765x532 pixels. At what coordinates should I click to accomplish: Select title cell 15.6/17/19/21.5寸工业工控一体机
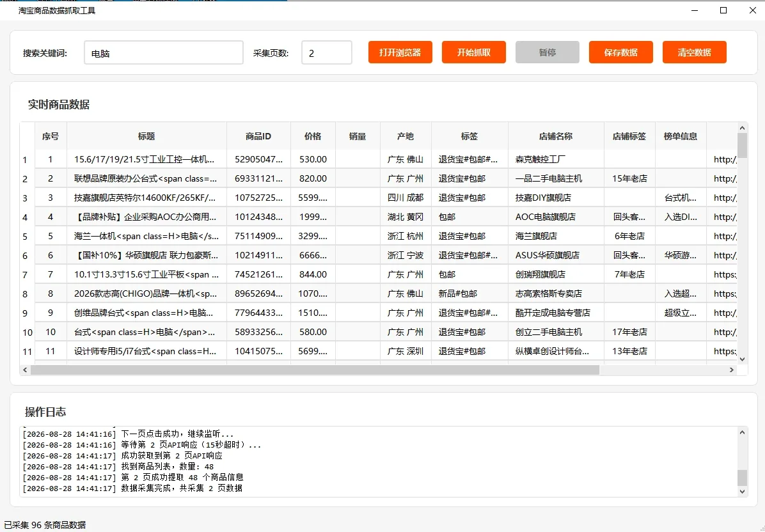(x=147, y=159)
